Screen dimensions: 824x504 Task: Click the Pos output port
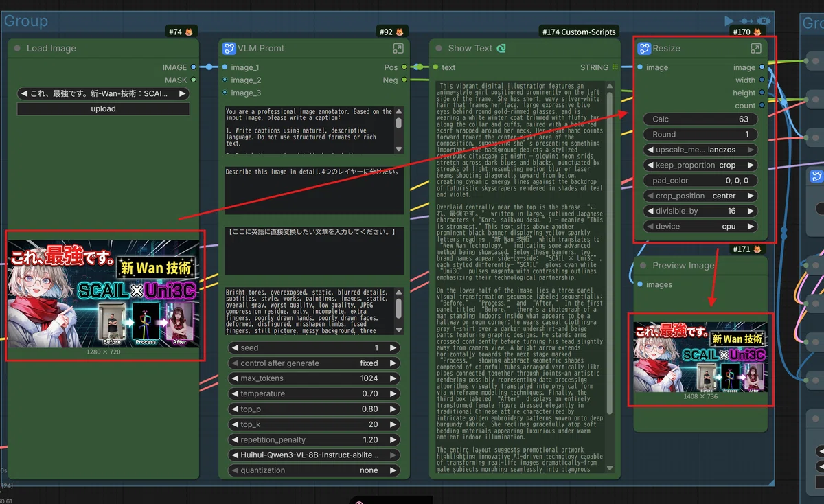[404, 67]
